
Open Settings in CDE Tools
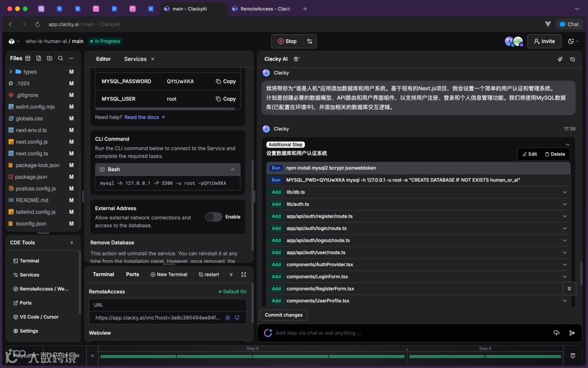pyautogui.click(x=26, y=331)
